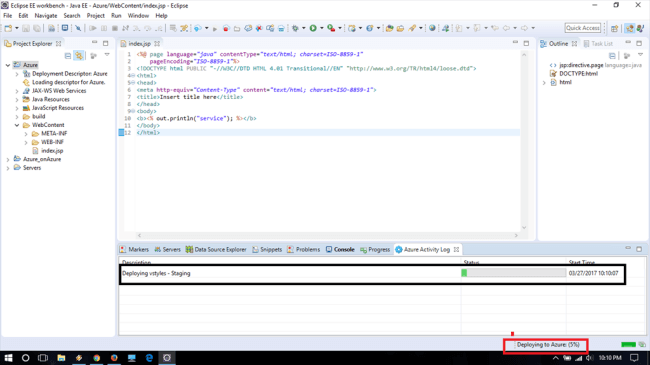650x365 pixels.
Task: Collapse the Azure project node
Action: pyautogui.click(x=8, y=65)
